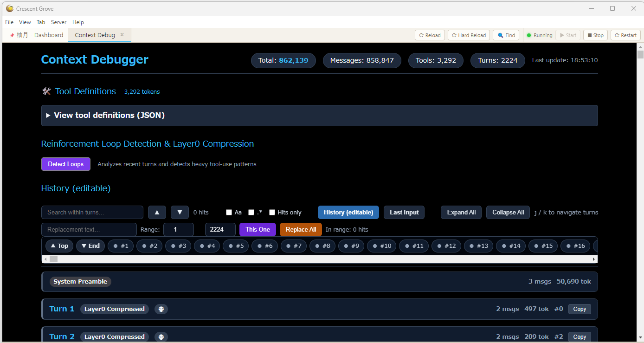Focus the Replacement text field

coord(89,229)
